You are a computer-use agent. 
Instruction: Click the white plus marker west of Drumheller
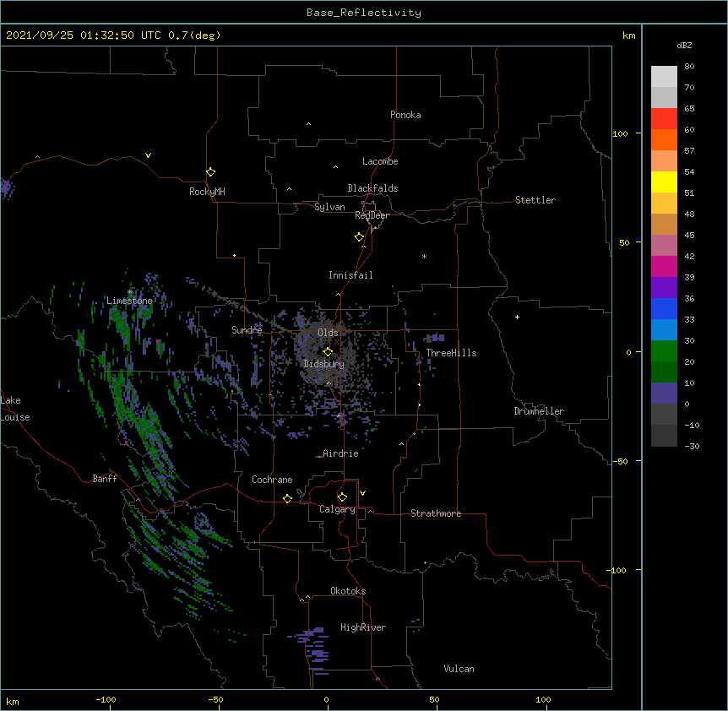[x=517, y=318]
